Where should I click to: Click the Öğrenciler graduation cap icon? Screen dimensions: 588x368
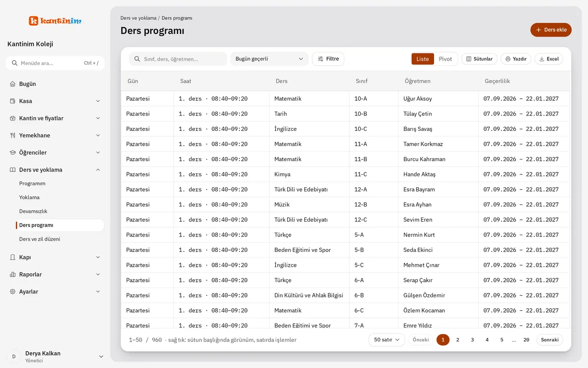click(x=13, y=153)
